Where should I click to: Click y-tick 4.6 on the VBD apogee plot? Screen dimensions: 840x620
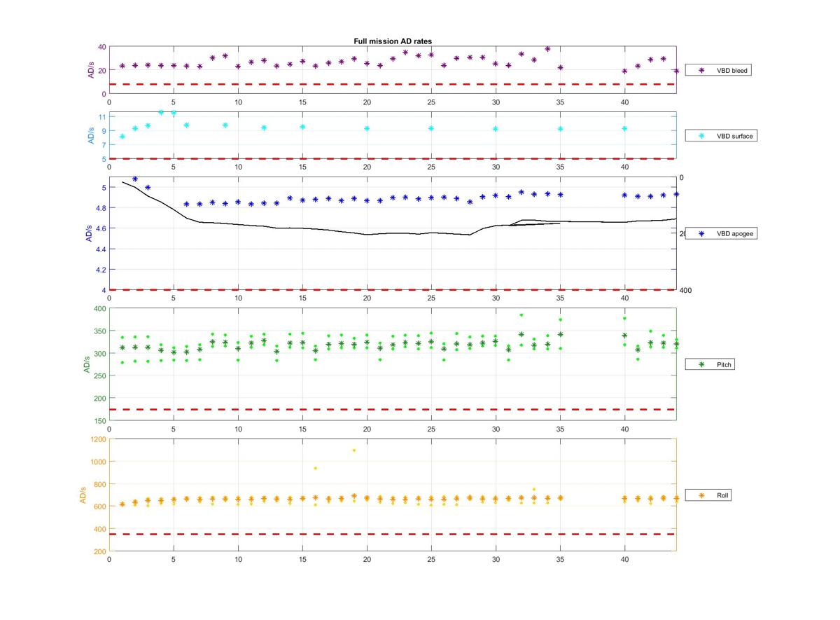101,228
